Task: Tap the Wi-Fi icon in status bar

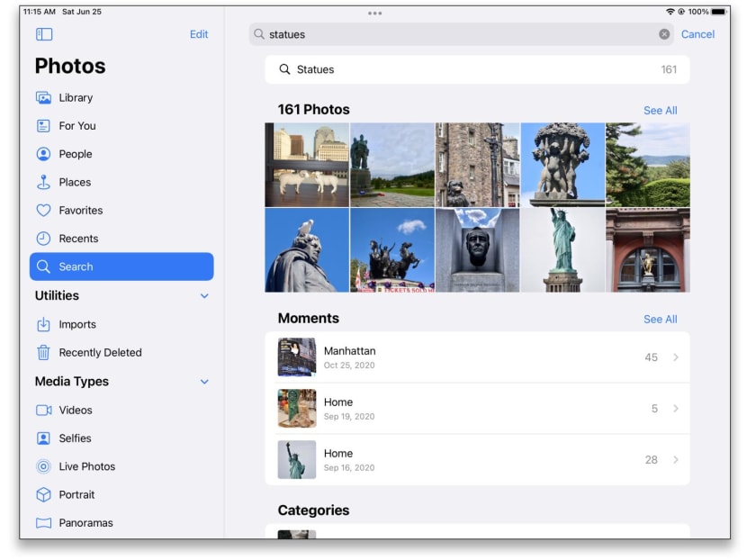Action: [x=670, y=12]
